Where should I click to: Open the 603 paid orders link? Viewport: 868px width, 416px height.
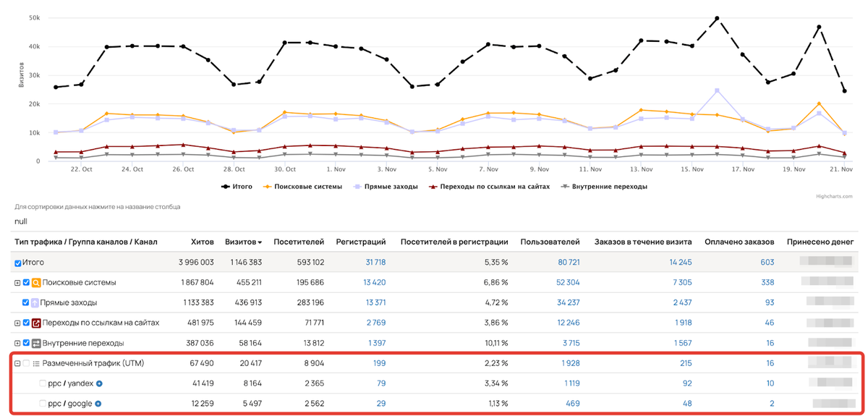point(767,263)
